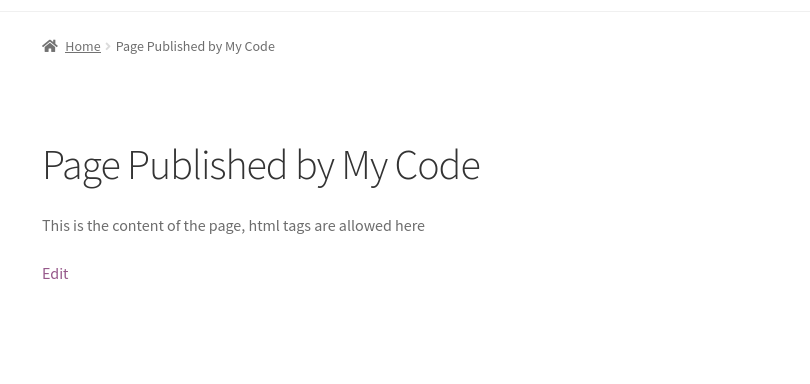
Task: Click the breadcrumb chevron separator after Home
Action: point(108,47)
